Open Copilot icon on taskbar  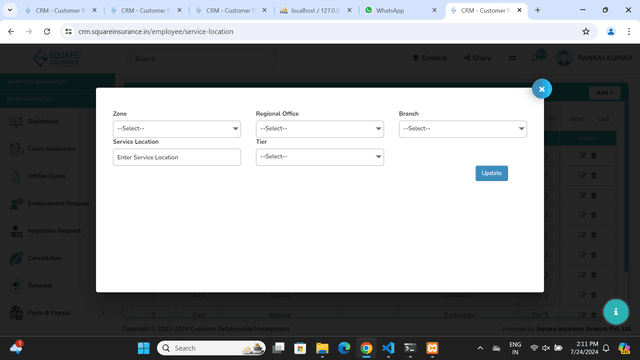[x=624, y=348]
